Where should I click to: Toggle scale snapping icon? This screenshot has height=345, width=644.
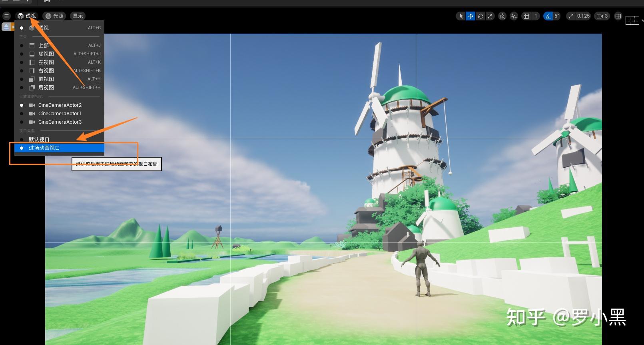tap(570, 16)
